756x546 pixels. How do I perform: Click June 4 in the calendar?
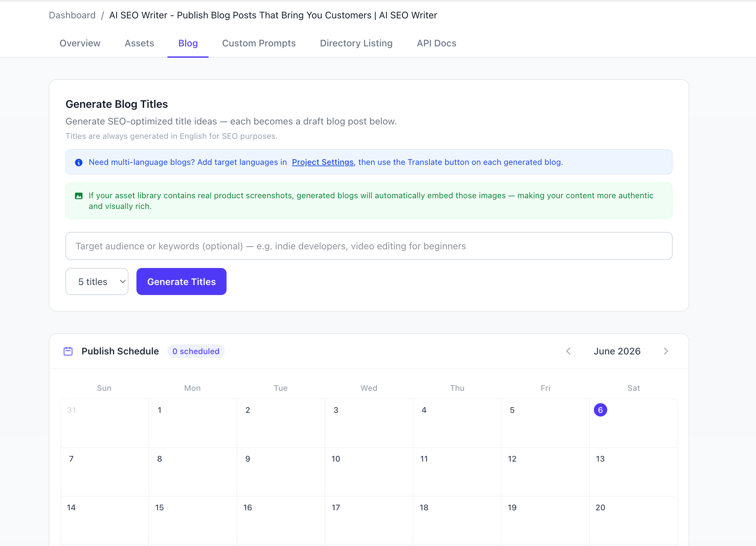[x=457, y=423]
